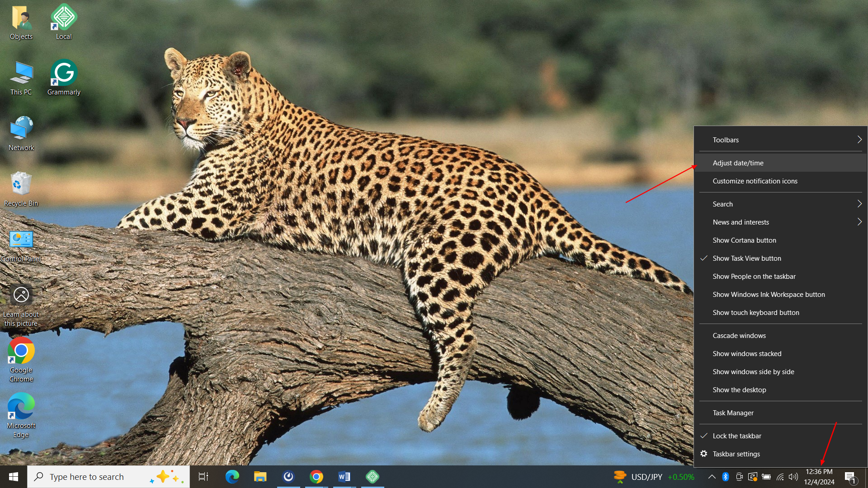868x488 pixels.
Task: Select Microsoft Edge desktop shortcut
Action: (21, 416)
